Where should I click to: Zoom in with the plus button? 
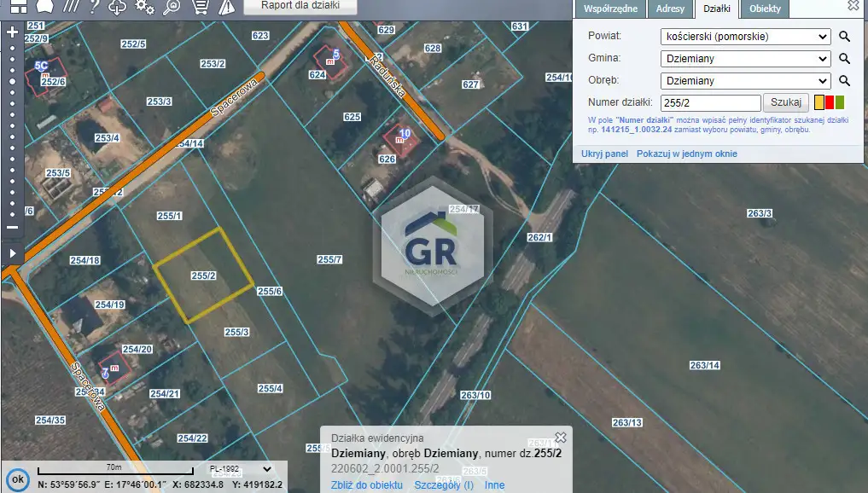[12, 32]
